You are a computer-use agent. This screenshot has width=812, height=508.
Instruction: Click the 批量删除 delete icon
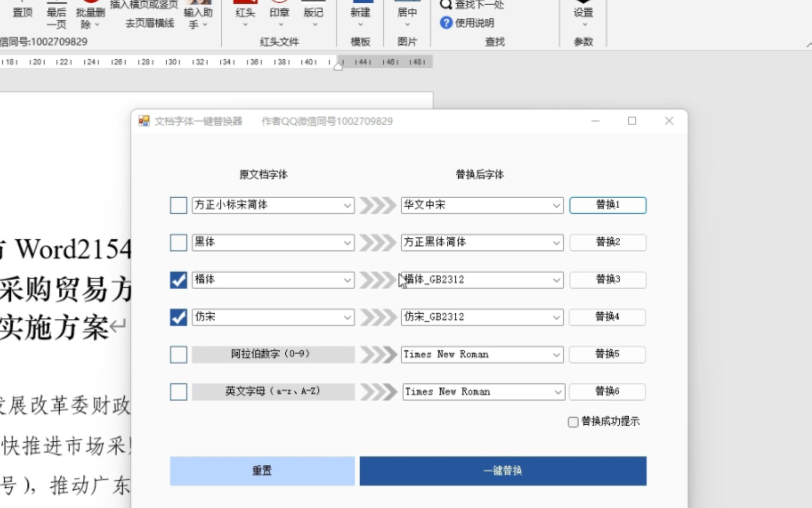click(x=90, y=12)
